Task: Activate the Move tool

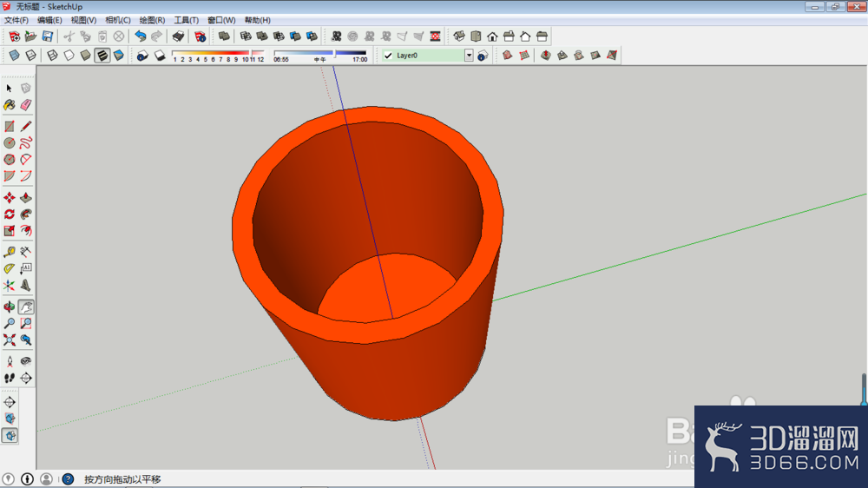Action: coord(10,198)
